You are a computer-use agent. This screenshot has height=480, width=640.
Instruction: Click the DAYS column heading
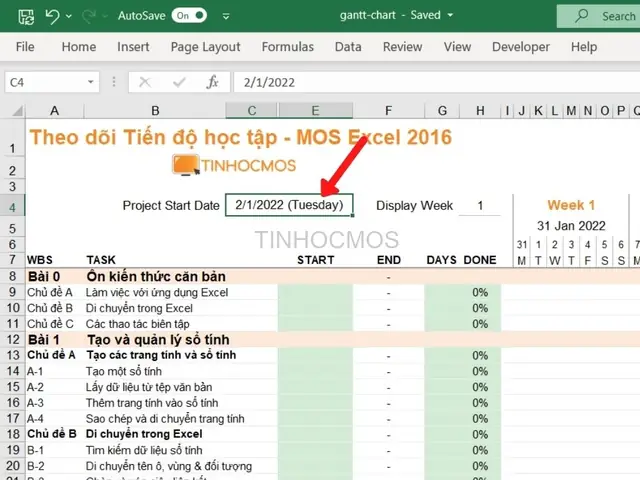[441, 260]
